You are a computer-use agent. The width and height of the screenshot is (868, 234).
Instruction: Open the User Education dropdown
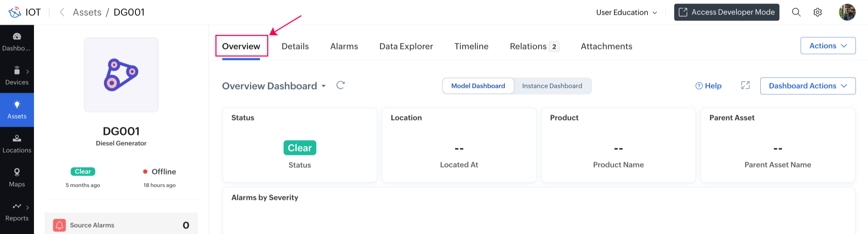click(x=626, y=12)
